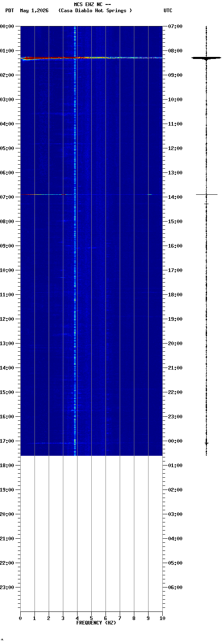Click the UTC time label 11:00
224x644 pixels.
coord(175,124)
